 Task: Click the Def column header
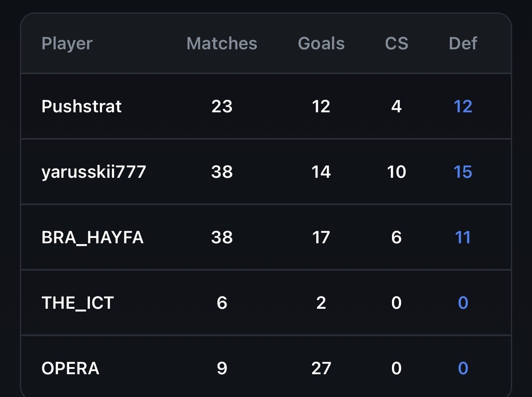[x=463, y=44]
